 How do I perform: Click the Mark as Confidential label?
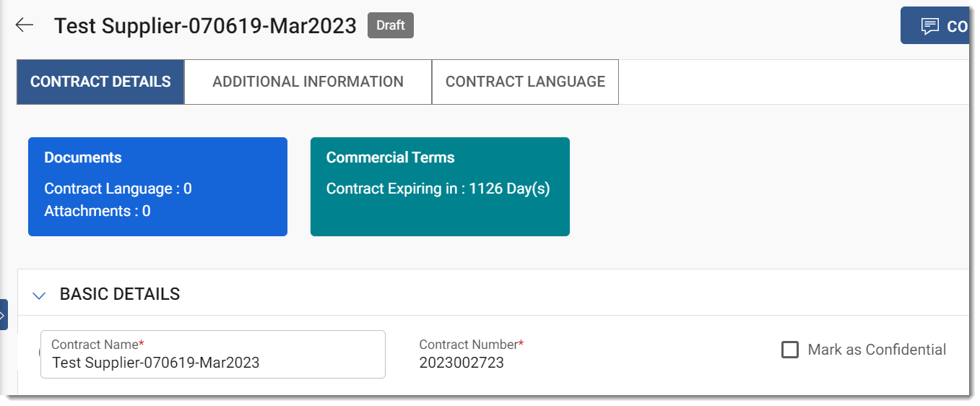click(x=877, y=350)
